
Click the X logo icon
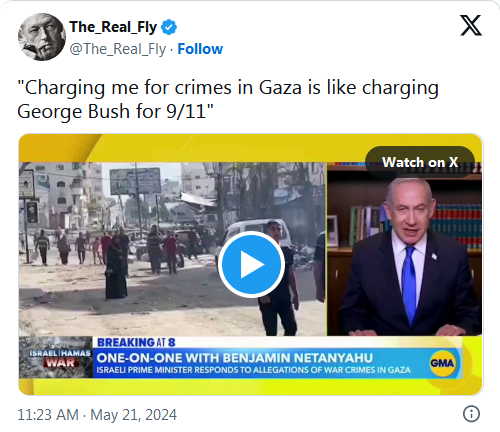click(471, 25)
